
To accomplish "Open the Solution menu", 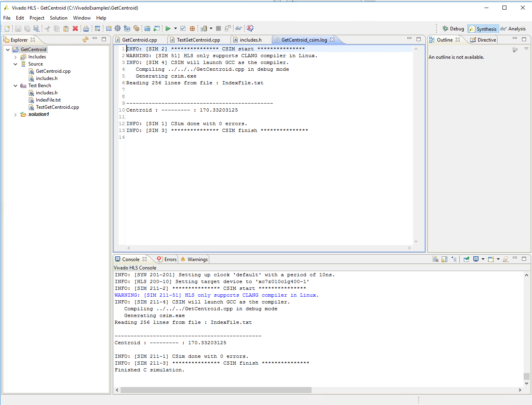I will pyautogui.click(x=59, y=18).
